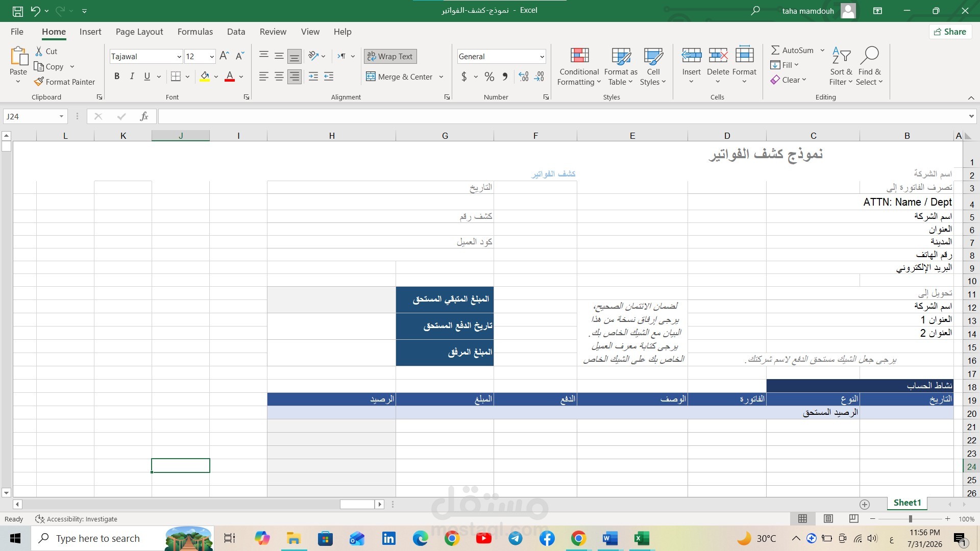Open the File tab
This screenshot has height=551, width=980.
tap(17, 32)
